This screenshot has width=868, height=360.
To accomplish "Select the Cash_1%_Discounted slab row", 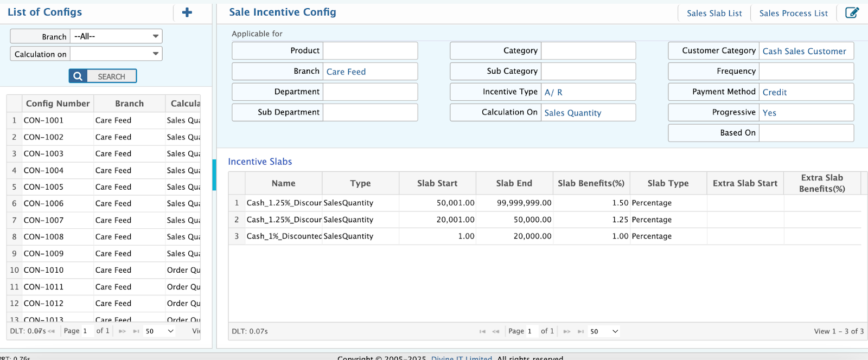I will click(545, 236).
